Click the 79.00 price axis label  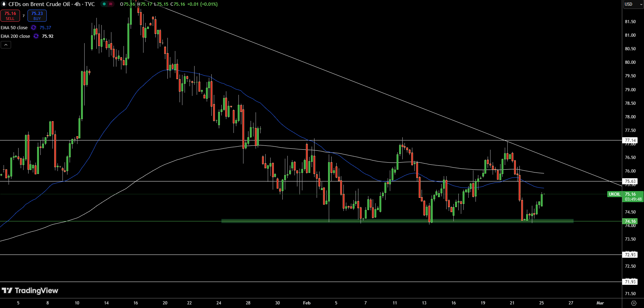[x=630, y=90]
